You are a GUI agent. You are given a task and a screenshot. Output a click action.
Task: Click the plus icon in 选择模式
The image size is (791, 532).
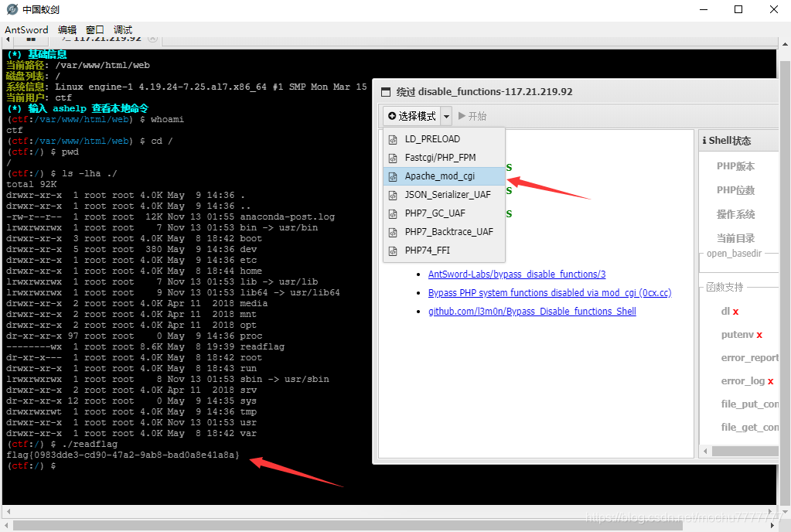pos(392,117)
